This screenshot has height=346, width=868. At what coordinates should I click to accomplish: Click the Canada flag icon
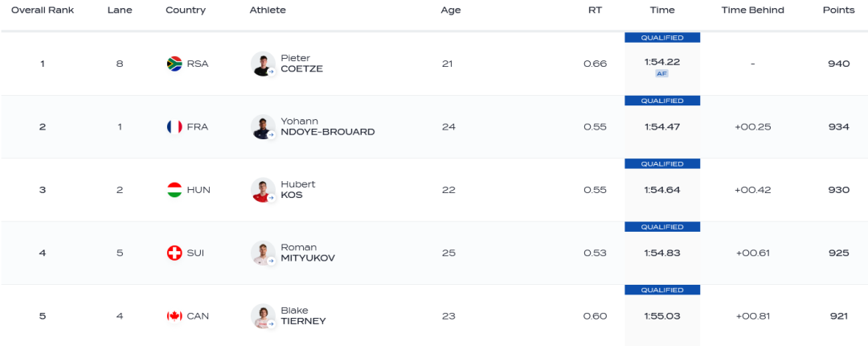(x=174, y=316)
